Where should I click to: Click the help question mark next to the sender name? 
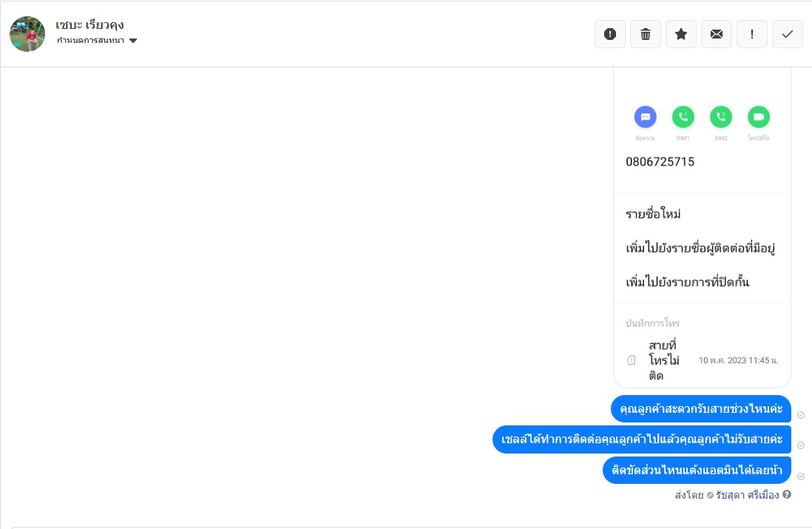click(x=787, y=494)
